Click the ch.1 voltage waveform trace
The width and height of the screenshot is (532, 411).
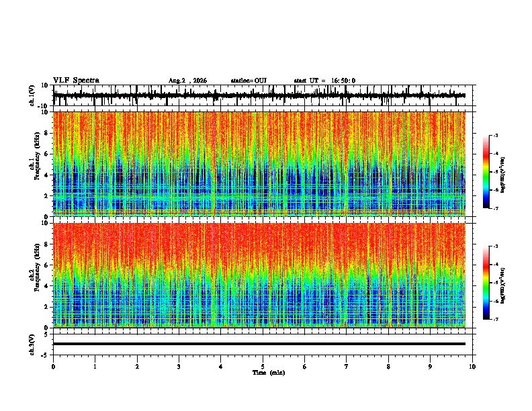pos(259,95)
